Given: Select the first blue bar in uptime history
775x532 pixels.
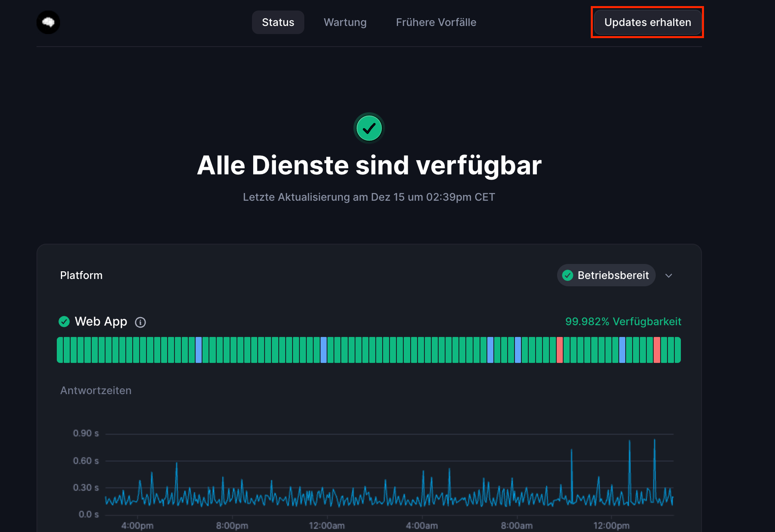Looking at the screenshot, I should tap(198, 350).
